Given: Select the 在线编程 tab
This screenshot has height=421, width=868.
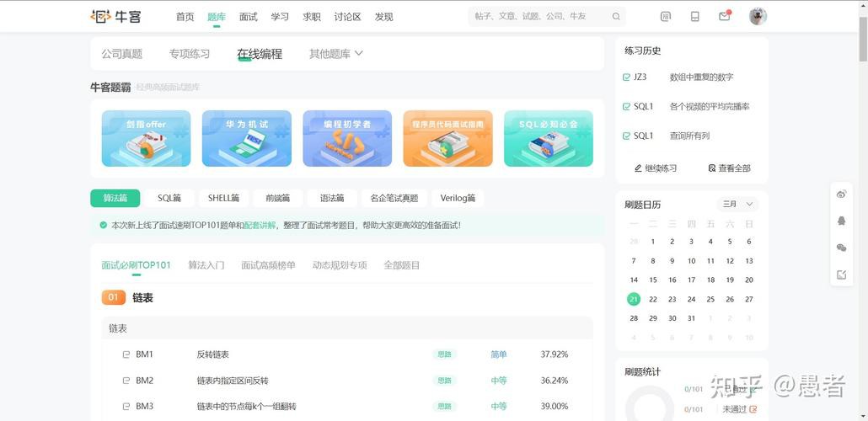Looking at the screenshot, I should pos(260,54).
